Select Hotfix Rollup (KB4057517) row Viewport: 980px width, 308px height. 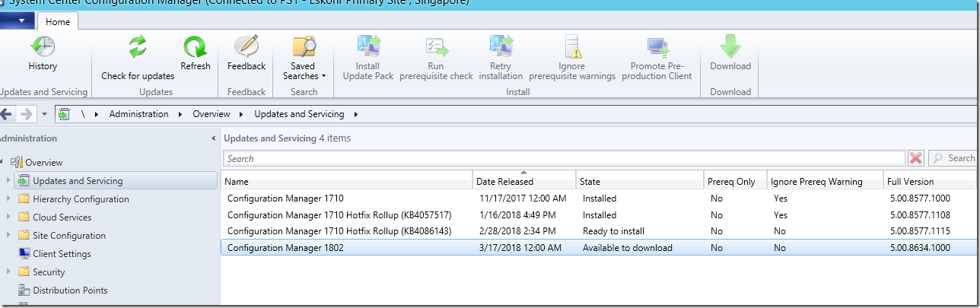click(x=598, y=215)
